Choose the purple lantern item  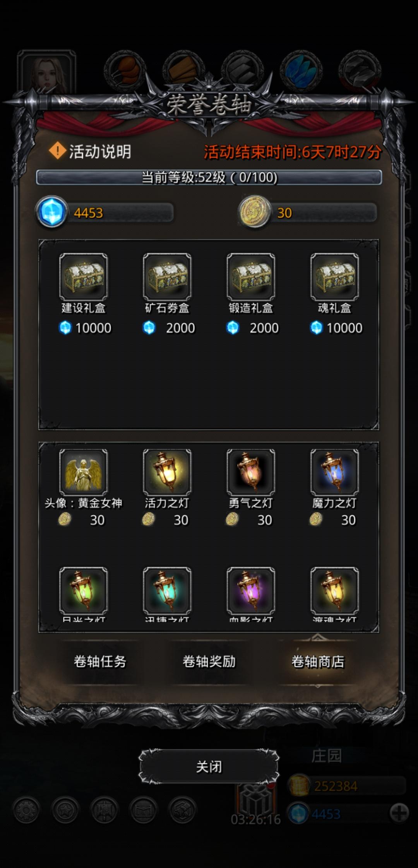click(251, 591)
